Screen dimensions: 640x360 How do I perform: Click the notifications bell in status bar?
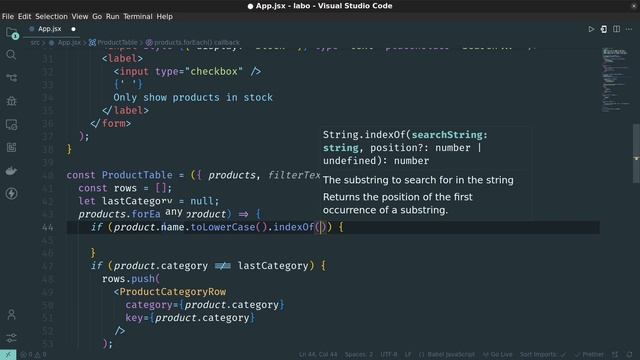(x=629, y=355)
